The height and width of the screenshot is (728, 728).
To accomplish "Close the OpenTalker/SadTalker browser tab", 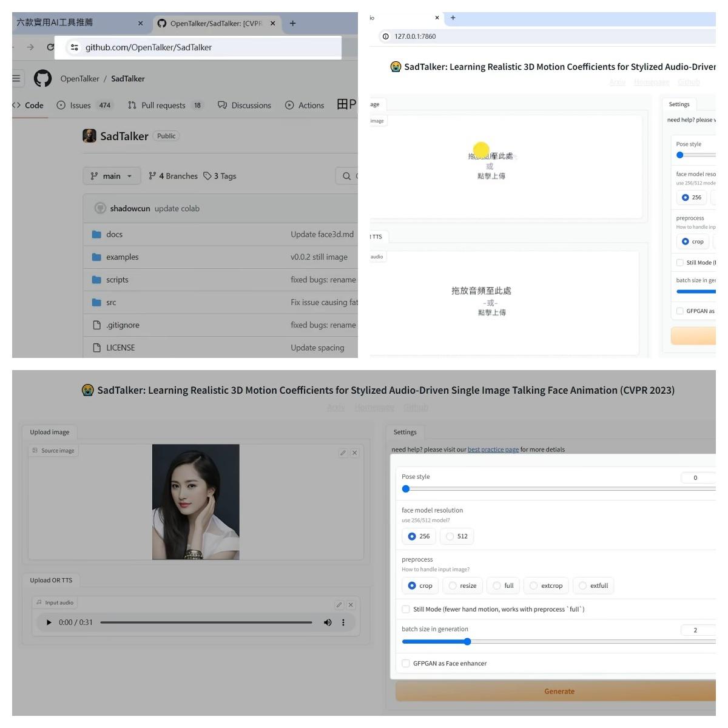I will (x=272, y=23).
